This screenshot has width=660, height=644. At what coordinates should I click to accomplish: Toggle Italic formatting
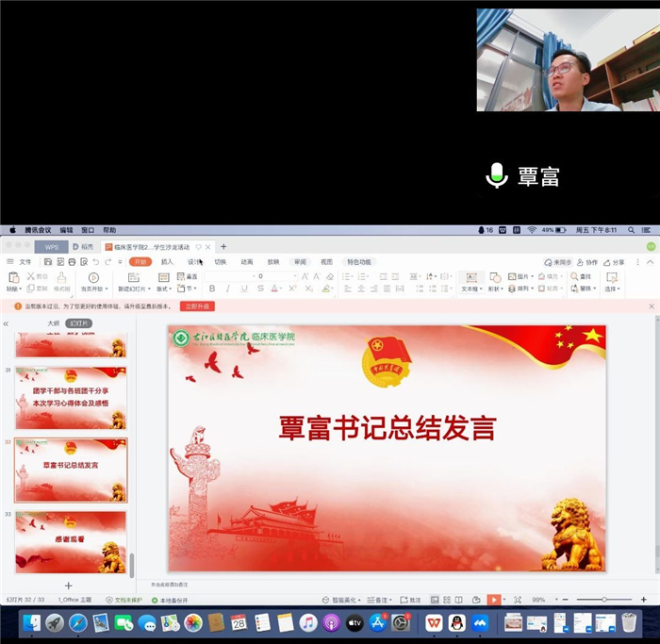(228, 289)
